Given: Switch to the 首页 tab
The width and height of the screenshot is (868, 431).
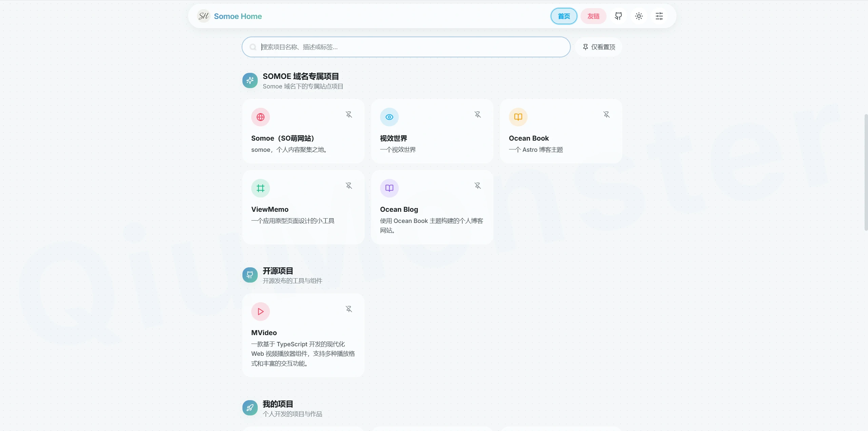Looking at the screenshot, I should [x=564, y=16].
